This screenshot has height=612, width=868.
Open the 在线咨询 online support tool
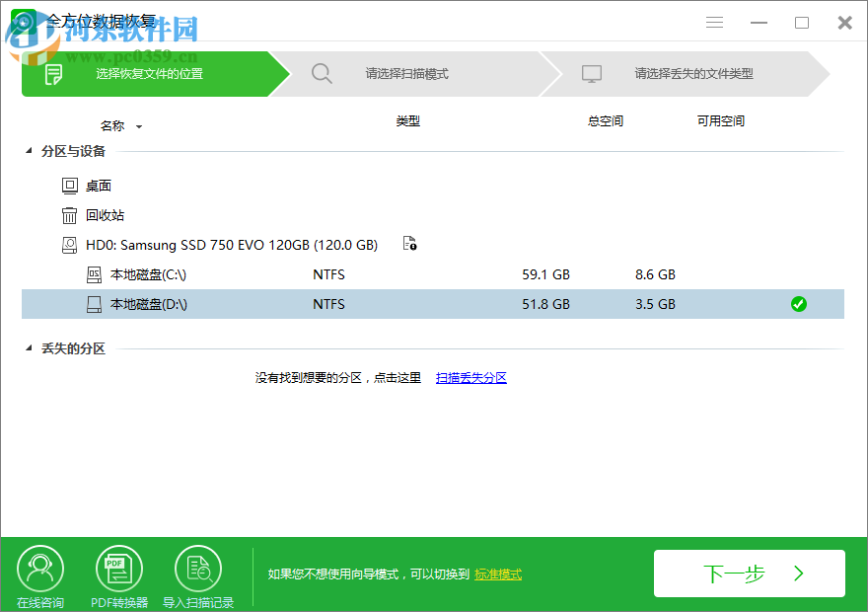click(39, 573)
